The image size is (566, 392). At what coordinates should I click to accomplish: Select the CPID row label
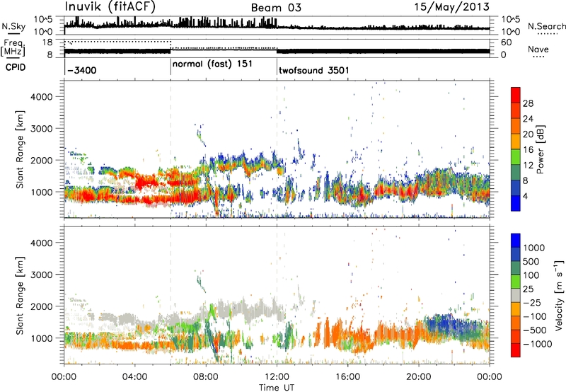point(16,67)
